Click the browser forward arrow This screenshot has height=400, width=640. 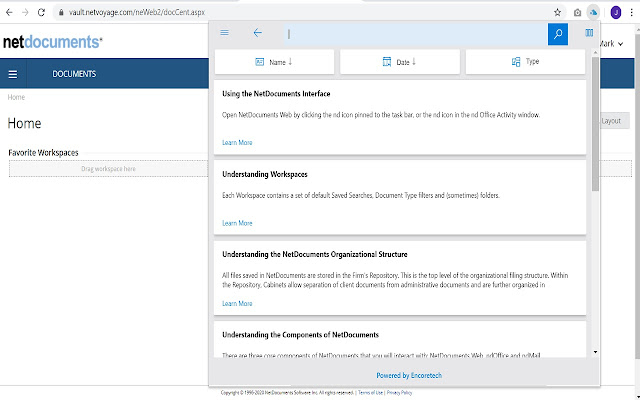25,13
